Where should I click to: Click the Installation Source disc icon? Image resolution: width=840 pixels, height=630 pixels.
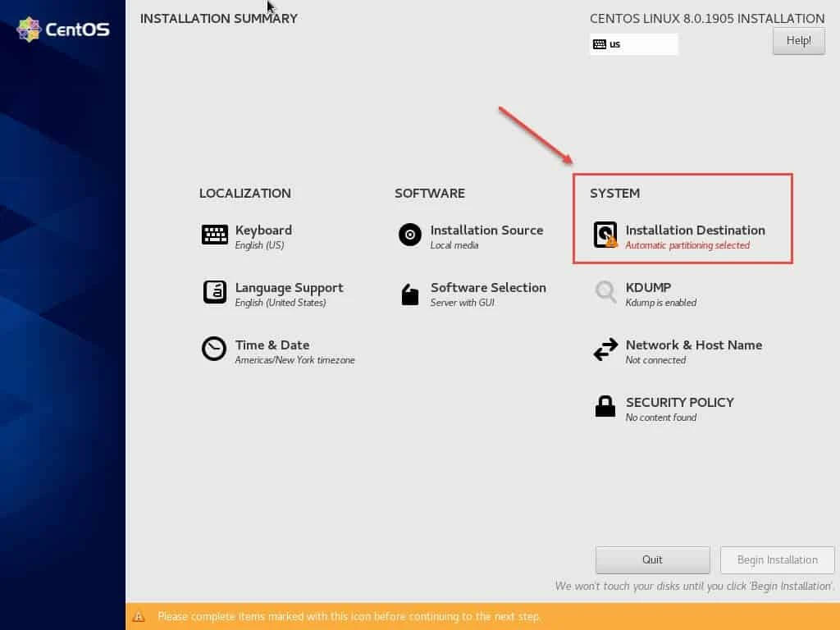(409, 235)
